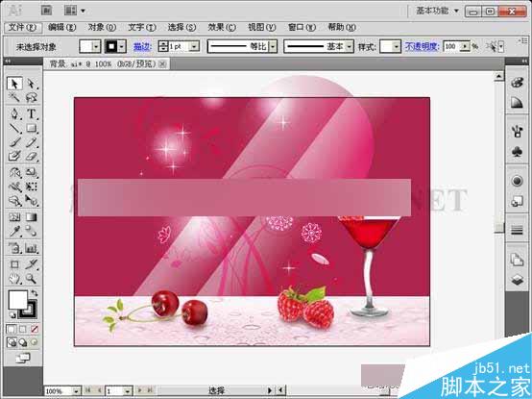Set paint mode to Gradient
532x399 pixels.
[x=23, y=329]
